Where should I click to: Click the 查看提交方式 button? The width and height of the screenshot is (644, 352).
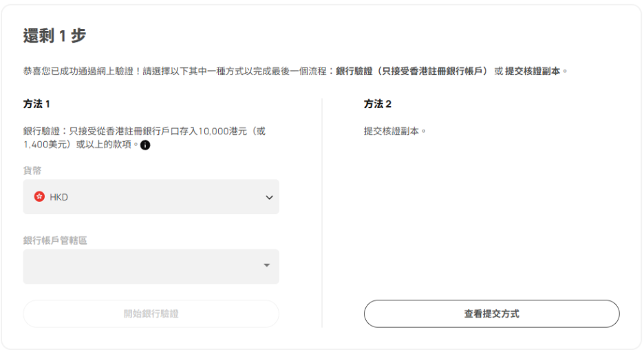(x=491, y=313)
